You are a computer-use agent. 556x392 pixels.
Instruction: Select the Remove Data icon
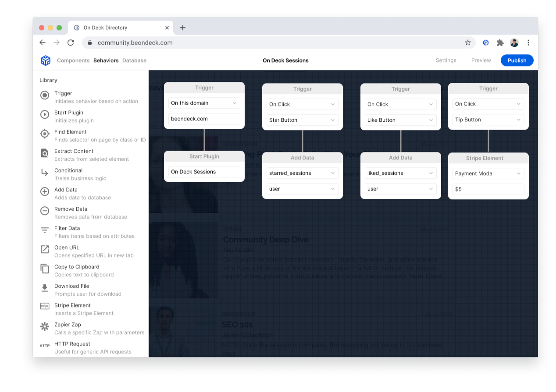tap(44, 211)
